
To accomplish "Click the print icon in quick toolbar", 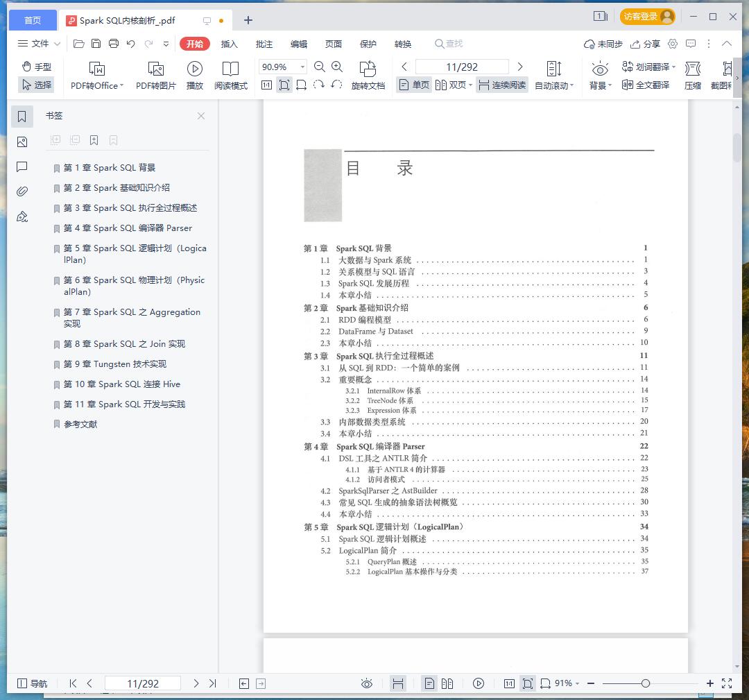I will point(114,44).
